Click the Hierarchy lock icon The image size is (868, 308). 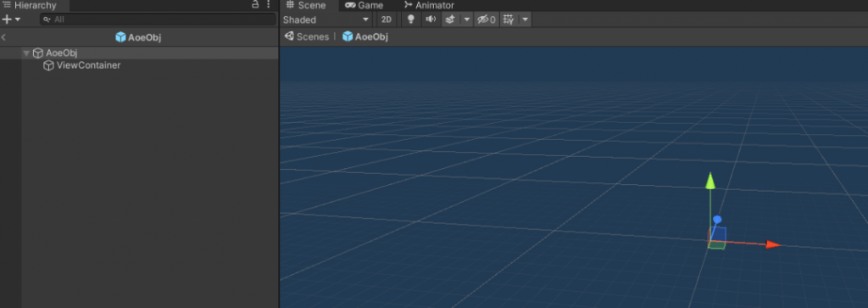[x=255, y=4]
